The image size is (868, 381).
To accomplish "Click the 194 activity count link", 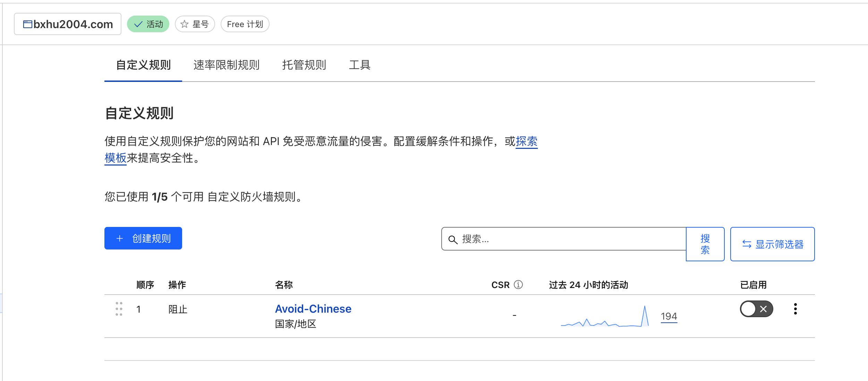I will click(x=669, y=316).
